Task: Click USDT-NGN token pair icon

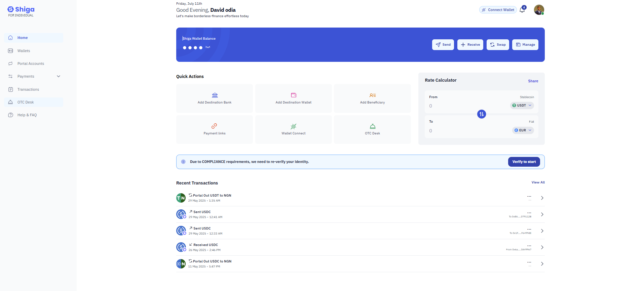Action: pyautogui.click(x=181, y=198)
